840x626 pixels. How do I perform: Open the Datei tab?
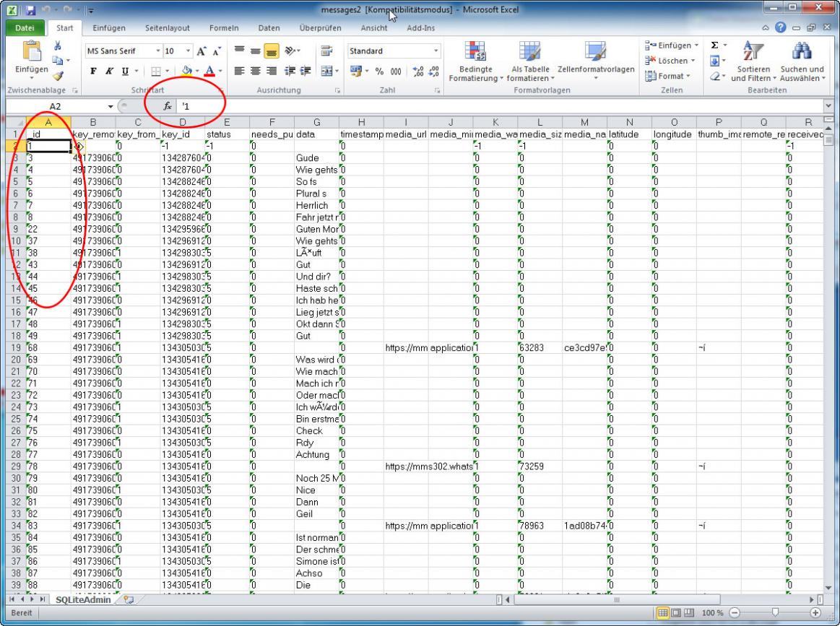pyautogui.click(x=25, y=28)
